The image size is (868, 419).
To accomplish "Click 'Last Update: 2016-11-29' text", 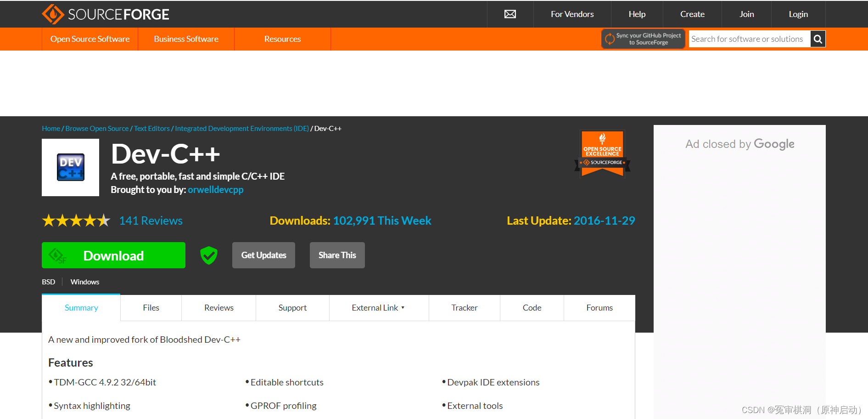I will [571, 221].
